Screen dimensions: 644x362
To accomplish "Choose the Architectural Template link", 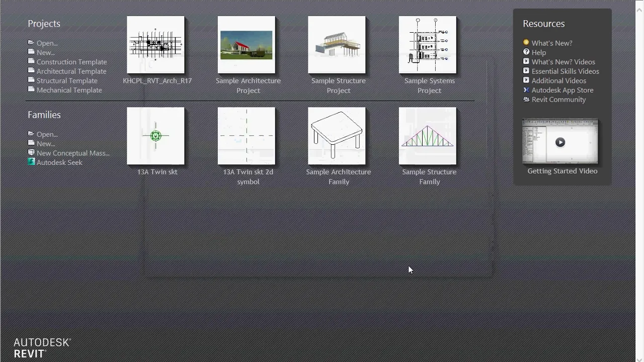I will pos(71,71).
